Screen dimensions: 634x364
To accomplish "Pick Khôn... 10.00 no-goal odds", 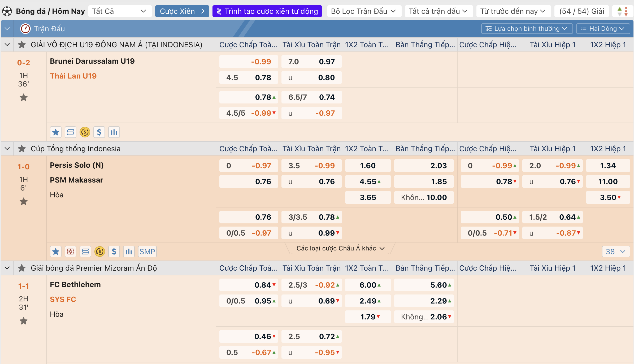I will point(424,197).
